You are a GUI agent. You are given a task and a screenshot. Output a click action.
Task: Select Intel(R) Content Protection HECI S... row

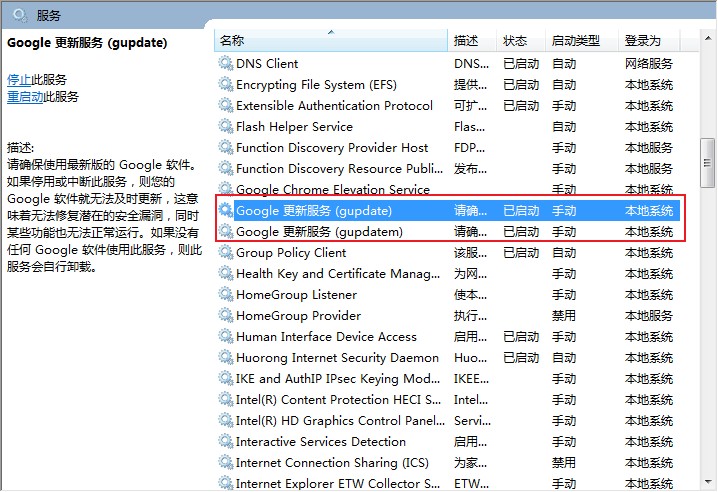(449, 400)
